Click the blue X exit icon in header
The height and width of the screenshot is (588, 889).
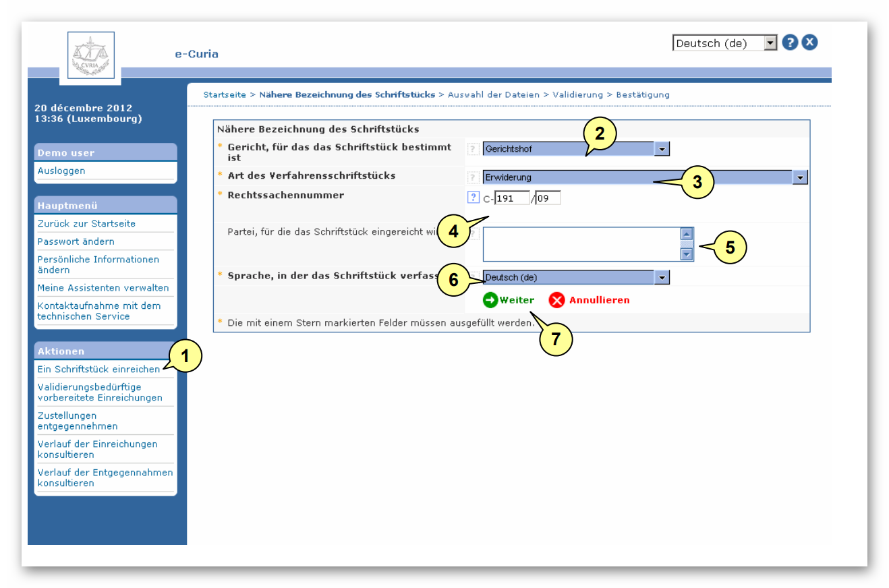809,42
